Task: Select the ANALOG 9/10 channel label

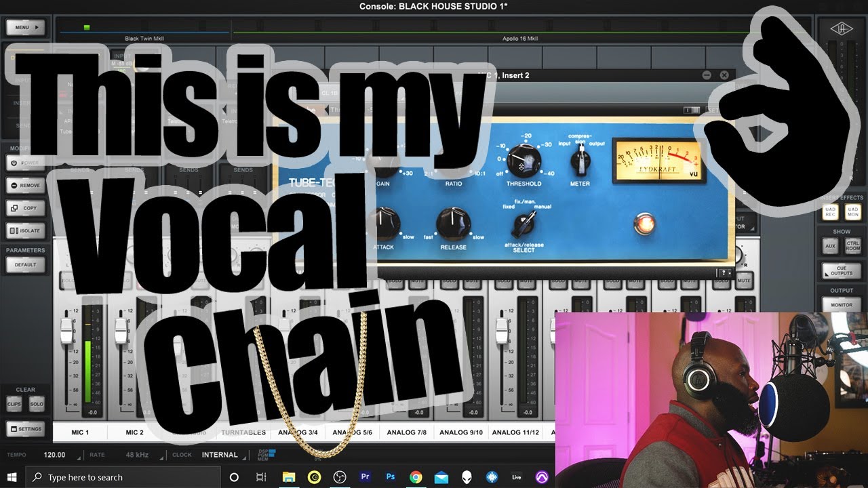Action: click(x=460, y=432)
